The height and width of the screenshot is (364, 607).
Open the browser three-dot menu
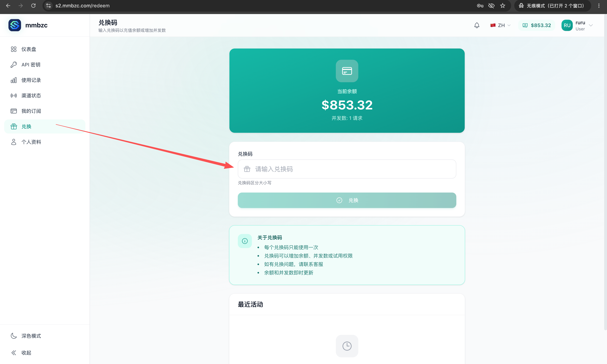(599, 6)
